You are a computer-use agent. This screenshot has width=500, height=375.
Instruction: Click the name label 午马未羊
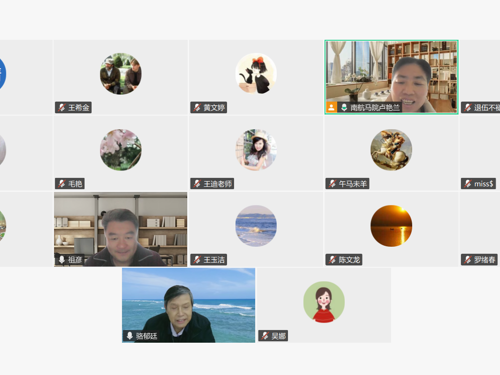point(353,183)
